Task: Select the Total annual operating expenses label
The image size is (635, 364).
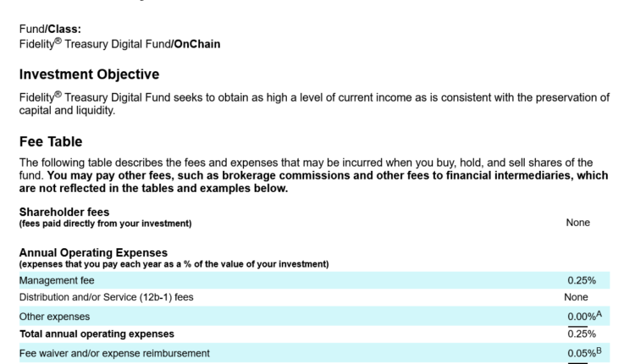Action: tap(97, 334)
